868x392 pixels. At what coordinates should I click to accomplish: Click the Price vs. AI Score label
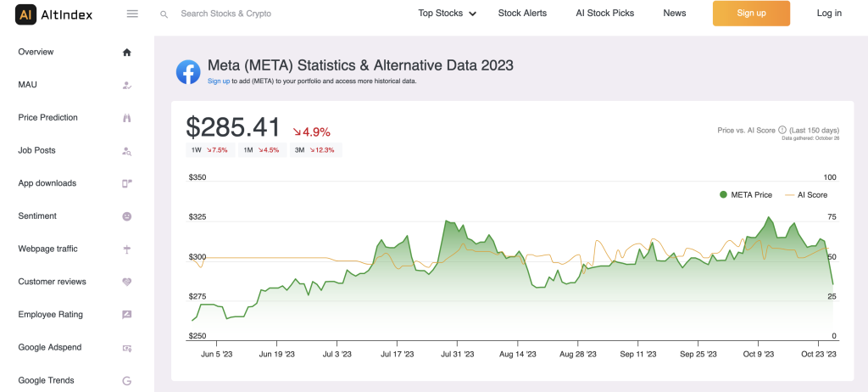[746, 131]
